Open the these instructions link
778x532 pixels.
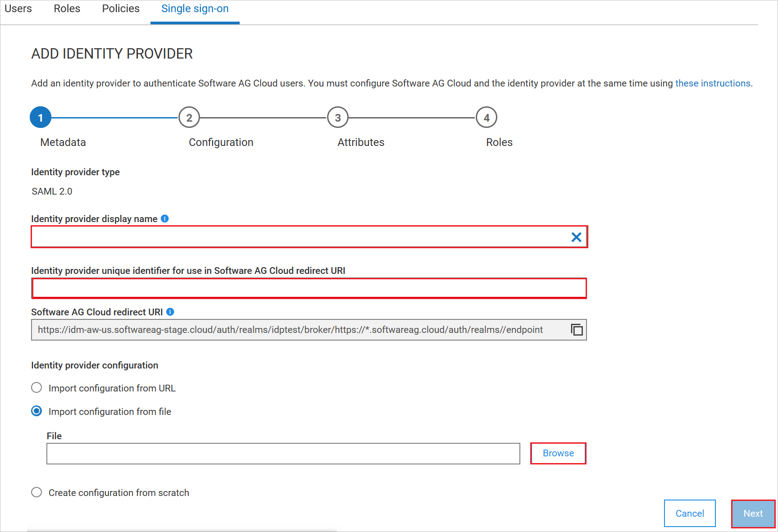[712, 83]
